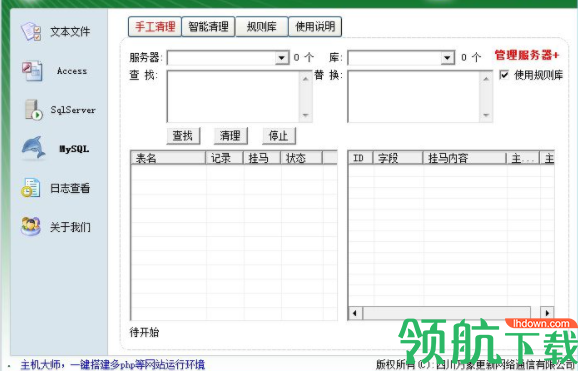This screenshot has height=371, width=578.
Task: Open the 日志查看 log viewer icon
Action: click(x=31, y=188)
